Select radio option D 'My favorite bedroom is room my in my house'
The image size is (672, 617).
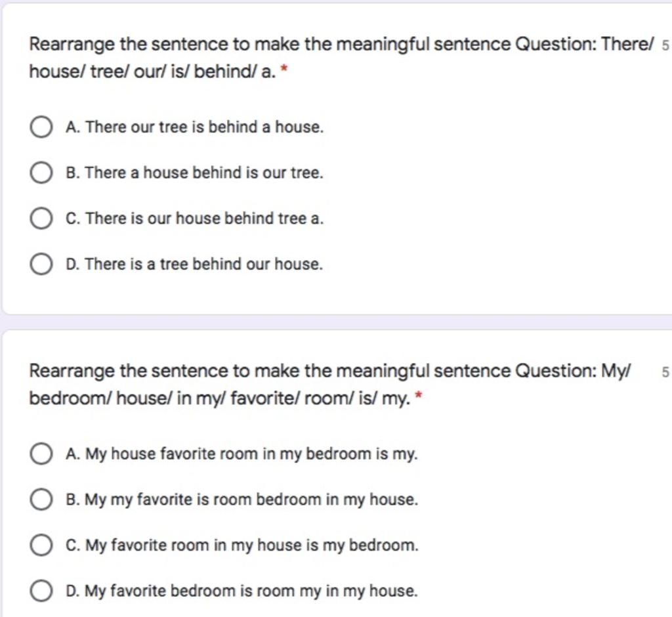41,591
